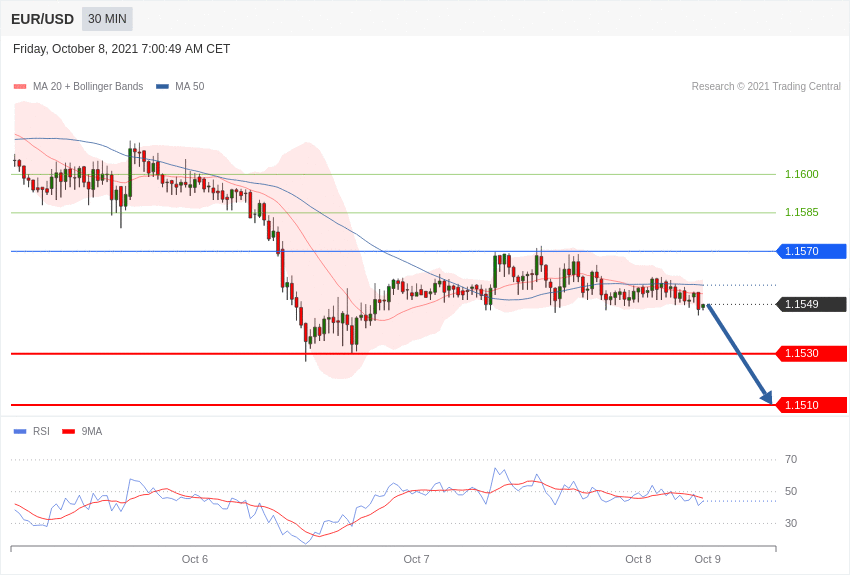Click the blue 1.1570 pivot price tag
This screenshot has height=576, width=850.
812,251
